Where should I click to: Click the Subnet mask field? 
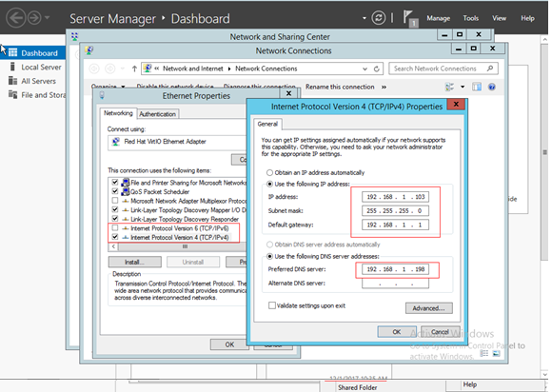point(395,211)
